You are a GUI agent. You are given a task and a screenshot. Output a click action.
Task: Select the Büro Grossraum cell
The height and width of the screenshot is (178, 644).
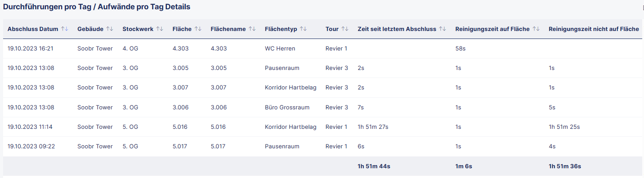click(287, 107)
